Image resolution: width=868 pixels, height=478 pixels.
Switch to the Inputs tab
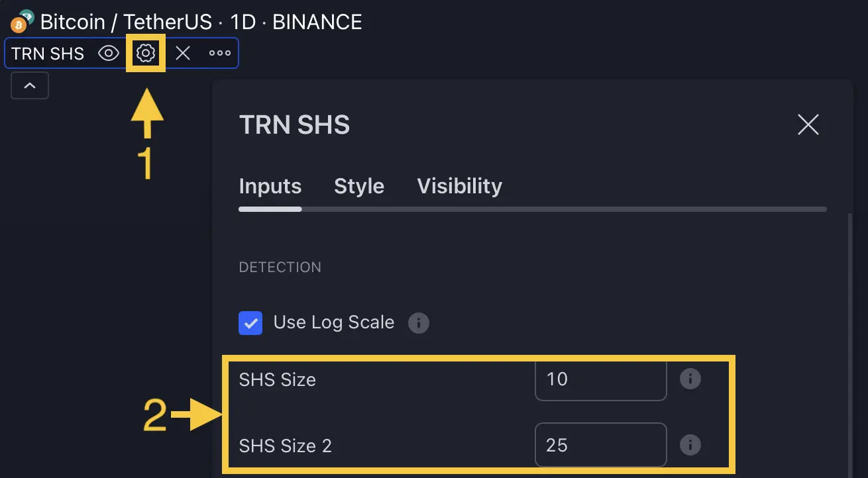point(270,187)
